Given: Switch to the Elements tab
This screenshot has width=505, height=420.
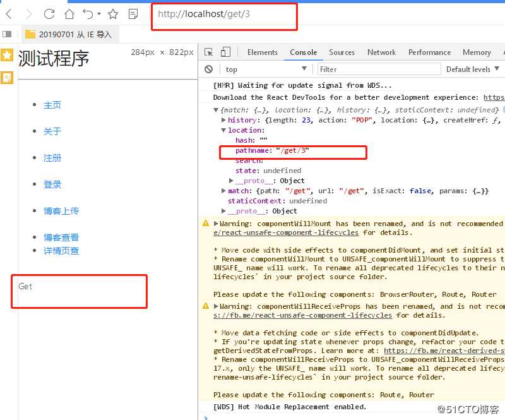Looking at the screenshot, I should coord(263,52).
